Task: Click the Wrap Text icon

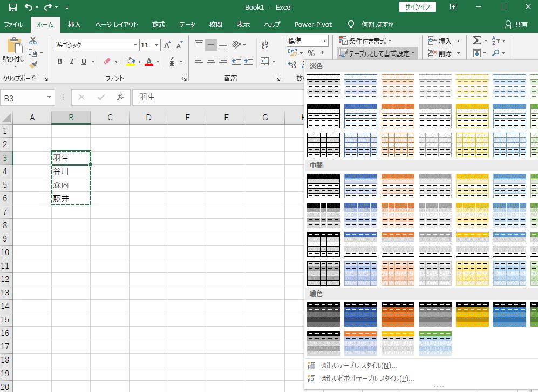Action: [264, 44]
